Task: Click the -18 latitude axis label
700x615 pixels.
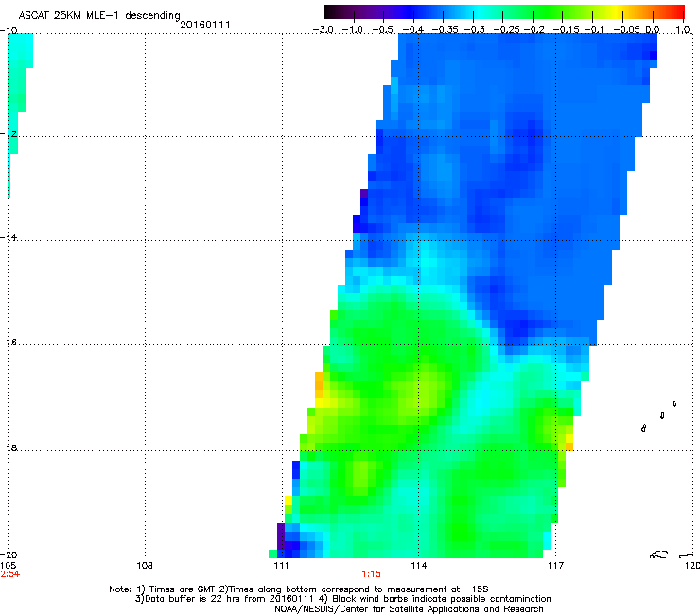Action: (x=9, y=448)
